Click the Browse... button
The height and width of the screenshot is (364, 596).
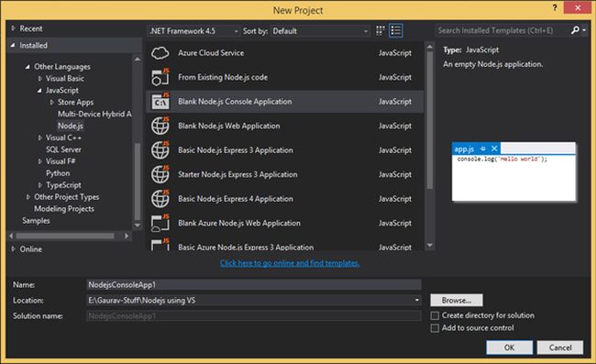[x=457, y=300]
